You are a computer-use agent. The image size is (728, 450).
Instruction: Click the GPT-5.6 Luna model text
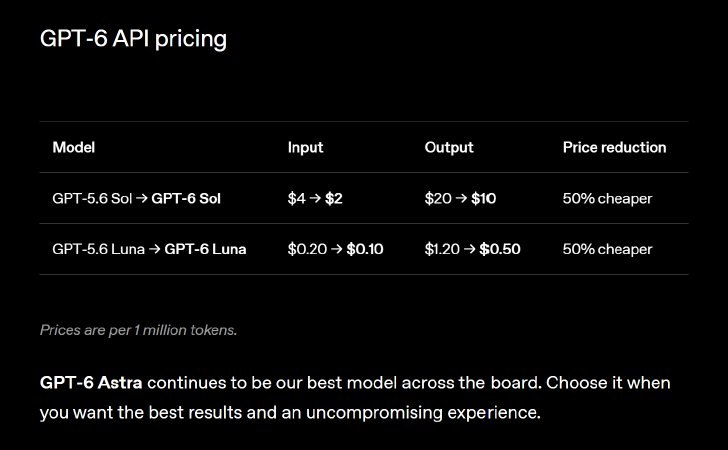[x=98, y=249]
